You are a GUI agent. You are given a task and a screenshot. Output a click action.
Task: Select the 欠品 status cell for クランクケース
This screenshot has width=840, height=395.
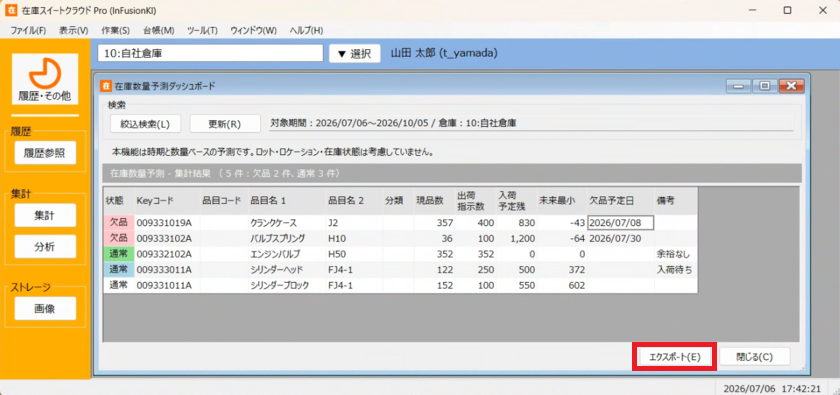click(118, 222)
